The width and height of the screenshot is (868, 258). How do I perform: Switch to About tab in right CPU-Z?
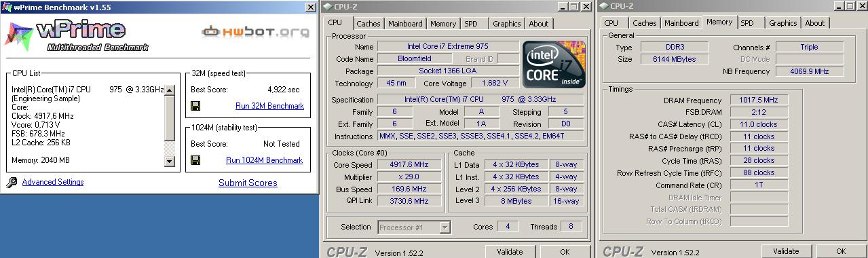815,23
